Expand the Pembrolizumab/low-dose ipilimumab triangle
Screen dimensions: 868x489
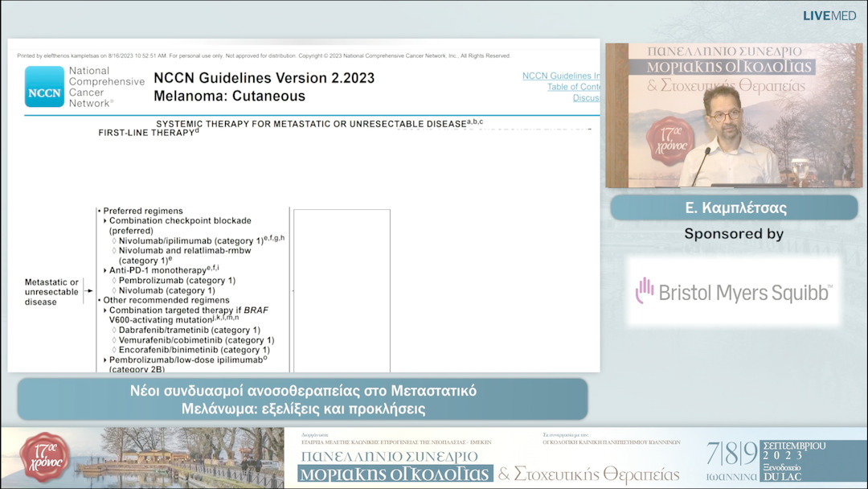click(x=105, y=360)
